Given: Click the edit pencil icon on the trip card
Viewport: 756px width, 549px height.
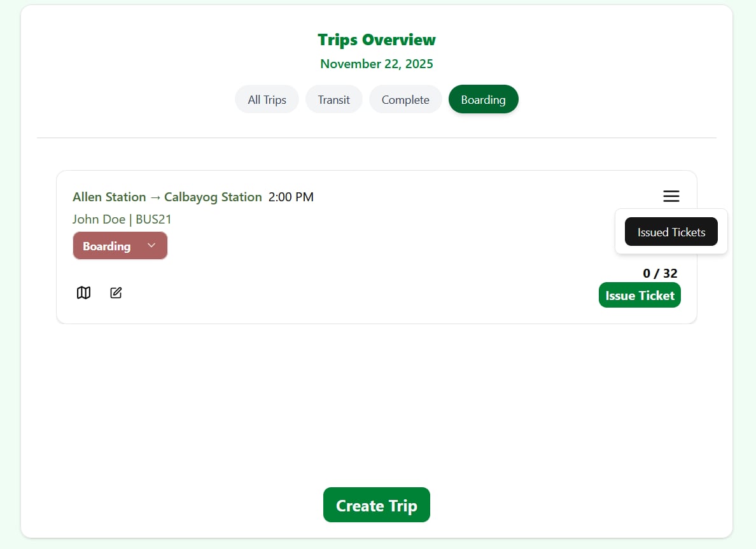Looking at the screenshot, I should point(116,292).
